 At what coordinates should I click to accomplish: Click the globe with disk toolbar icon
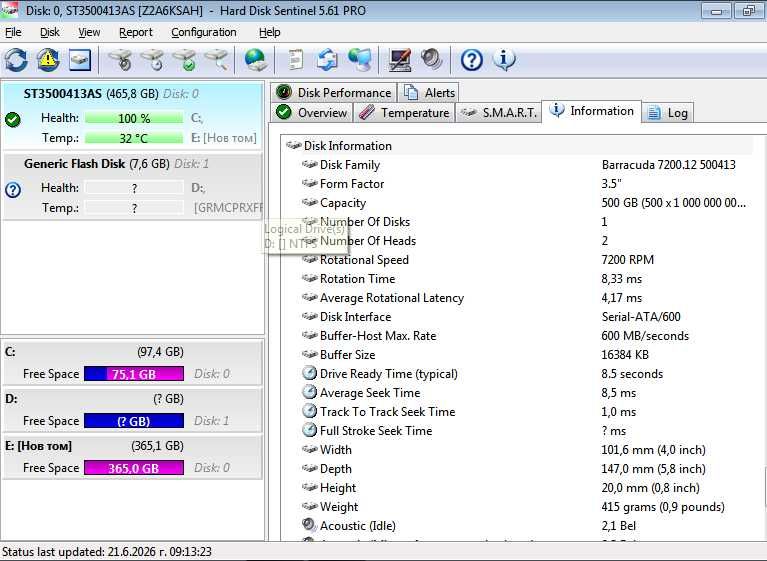[x=255, y=60]
